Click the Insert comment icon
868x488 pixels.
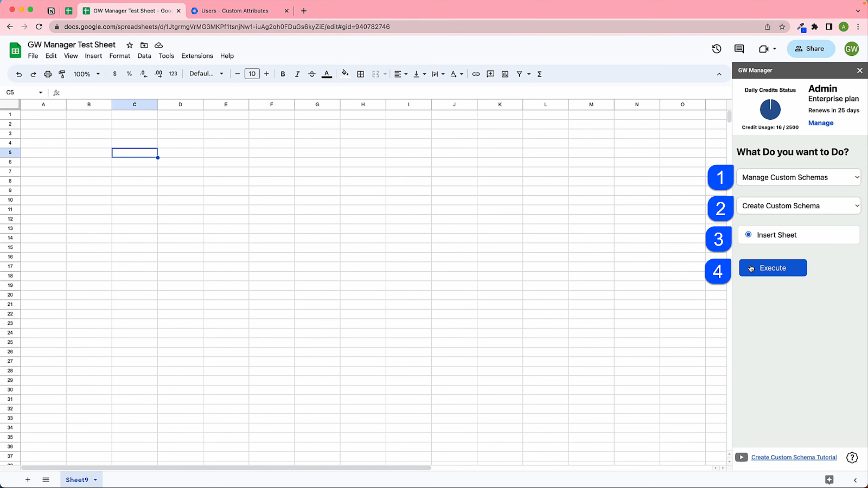(x=490, y=74)
